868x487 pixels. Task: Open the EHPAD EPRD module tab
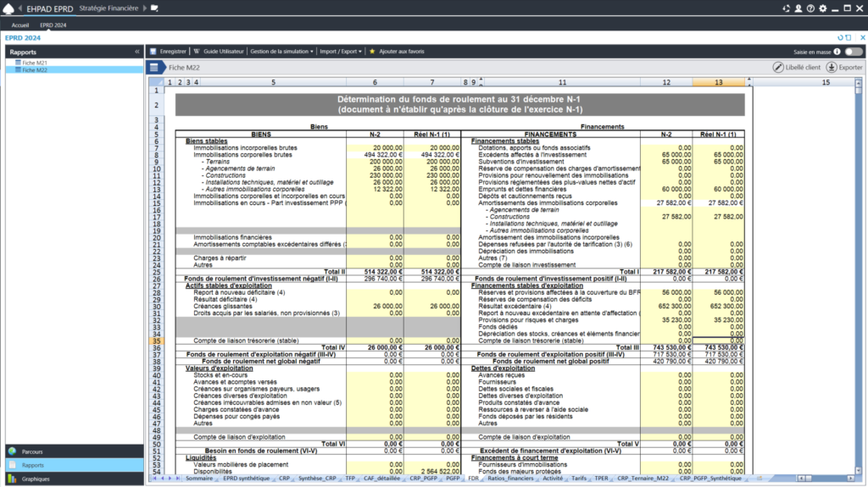coord(50,8)
